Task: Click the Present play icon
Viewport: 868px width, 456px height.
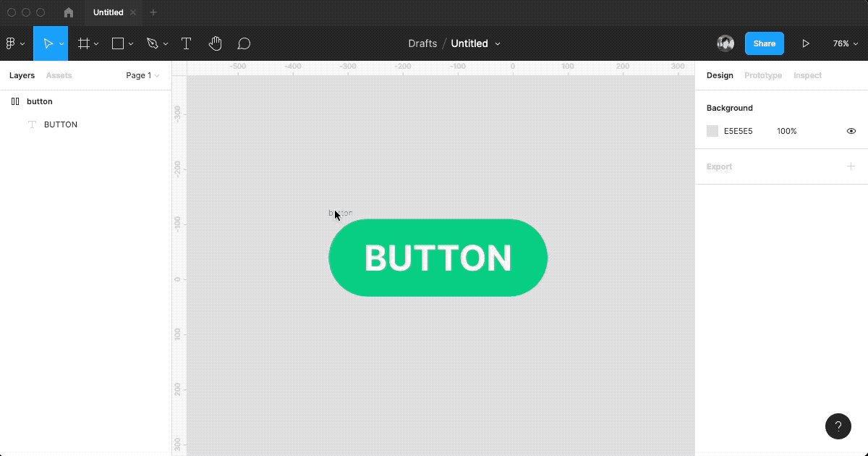Action: pos(805,43)
